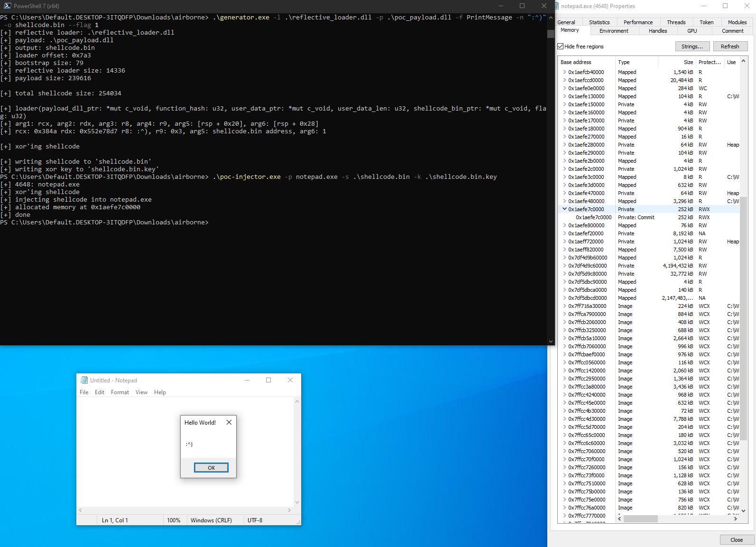
Task: Select the 0x1aefe280000 Heap row
Action: [648, 145]
